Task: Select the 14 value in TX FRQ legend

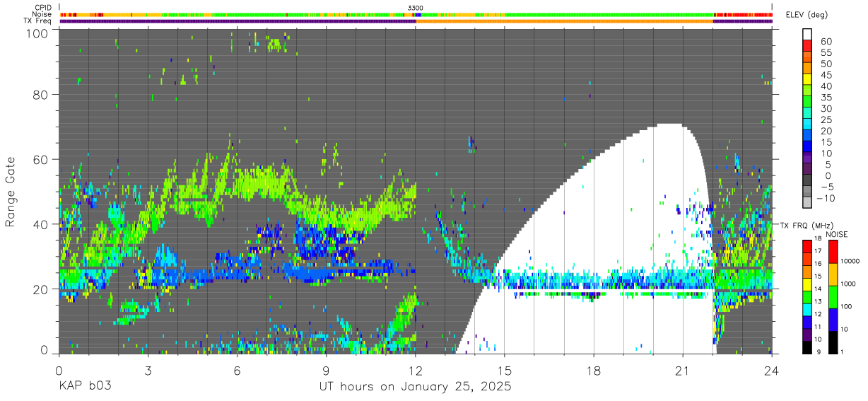Action: (817, 289)
